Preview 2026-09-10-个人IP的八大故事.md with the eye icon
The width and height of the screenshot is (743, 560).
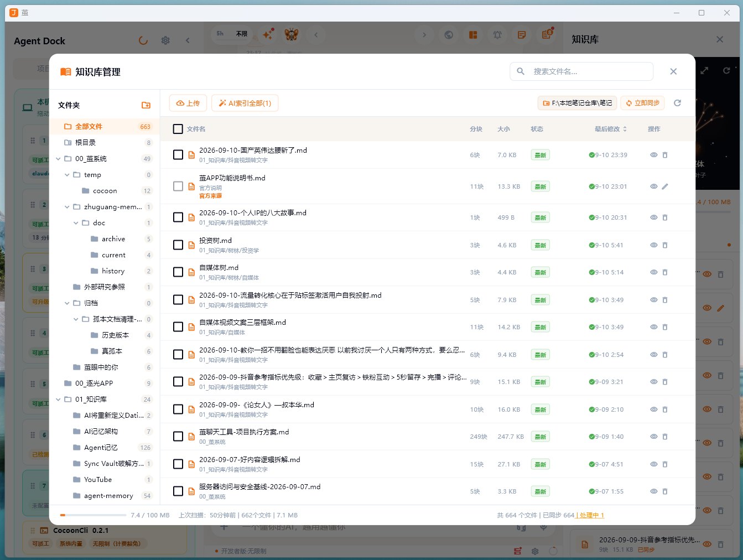point(653,217)
